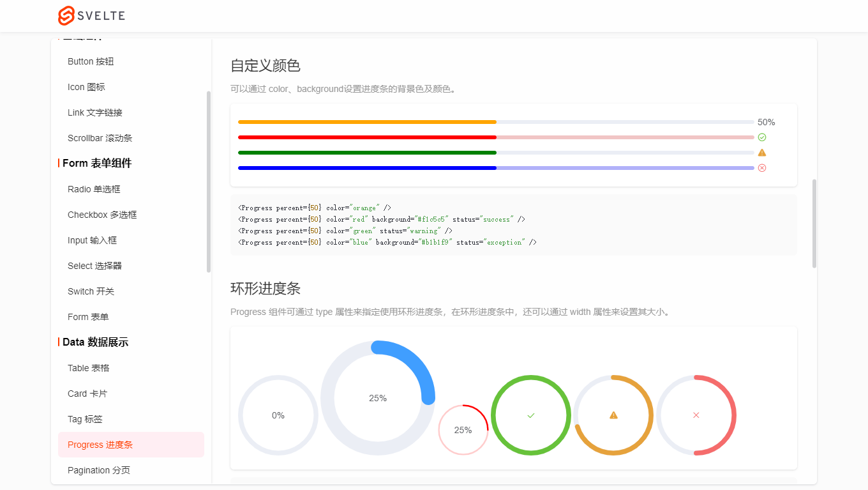868x490 pixels.
Task: Click the checkmark inside the green circular progress
Action: click(530, 415)
